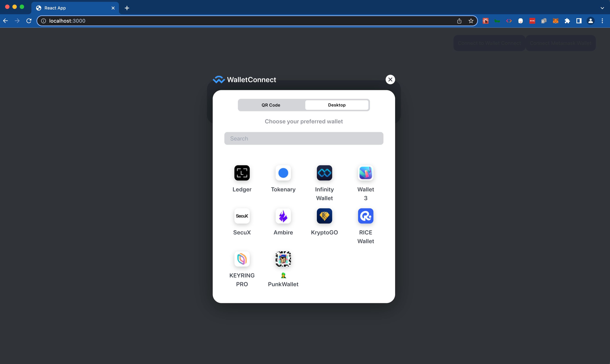Screen dimensions: 610x364
Task: Select the RICE Wallet icon
Action: (365, 215)
